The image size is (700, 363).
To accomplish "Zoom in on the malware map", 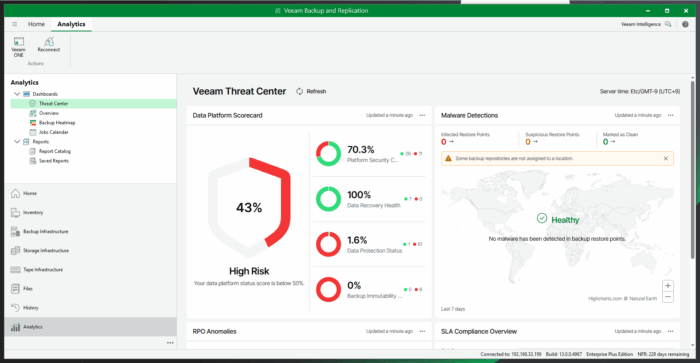I will [x=668, y=286].
